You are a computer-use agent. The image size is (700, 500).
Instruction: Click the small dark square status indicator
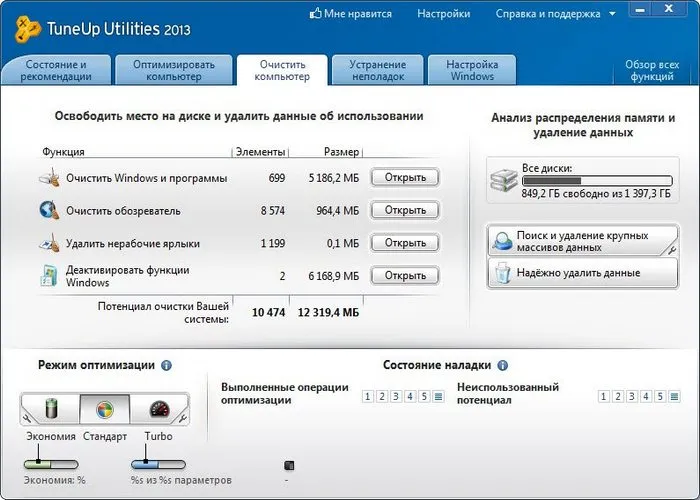click(x=289, y=466)
